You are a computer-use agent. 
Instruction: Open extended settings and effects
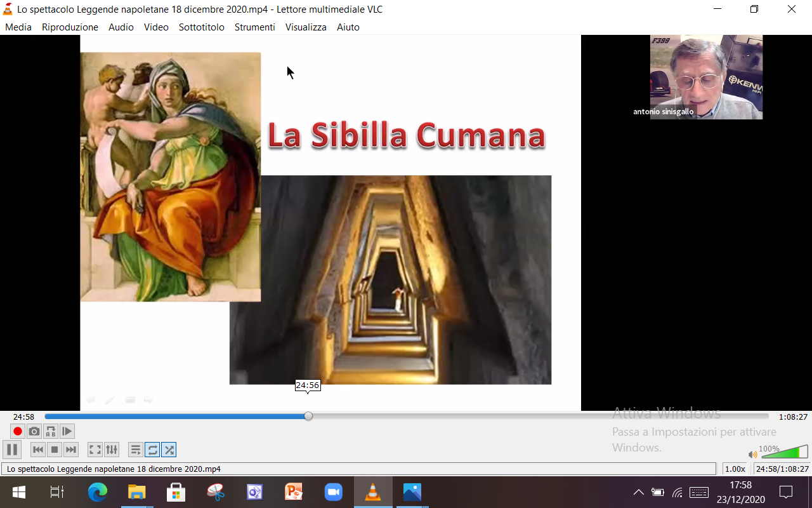pos(112,450)
